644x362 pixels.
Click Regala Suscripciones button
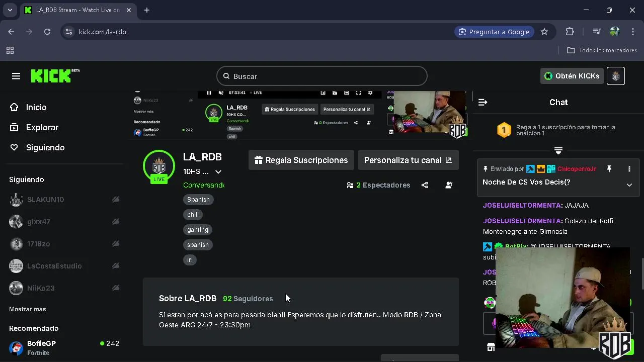tap(301, 160)
